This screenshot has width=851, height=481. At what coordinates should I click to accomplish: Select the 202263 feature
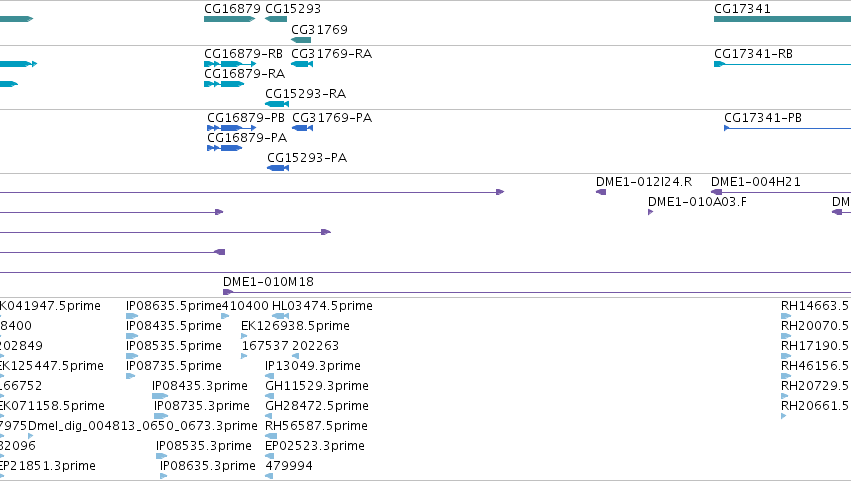295,356
